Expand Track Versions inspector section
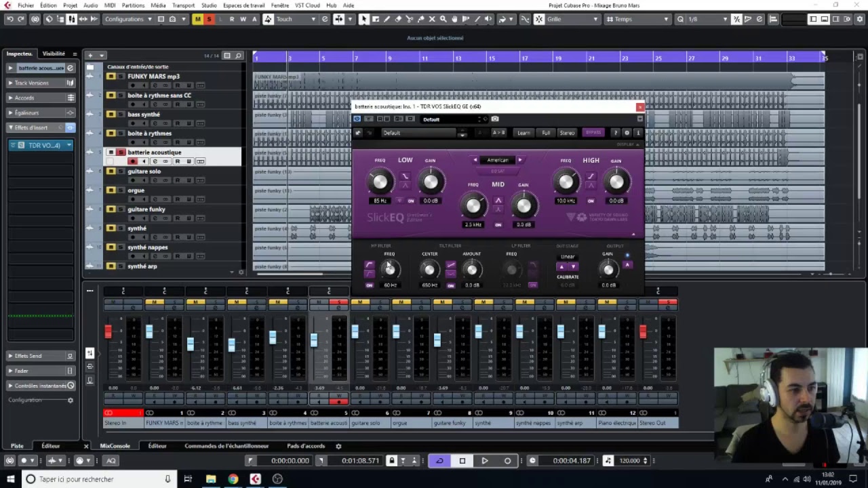Viewport: 868px width, 488px height. (x=41, y=83)
